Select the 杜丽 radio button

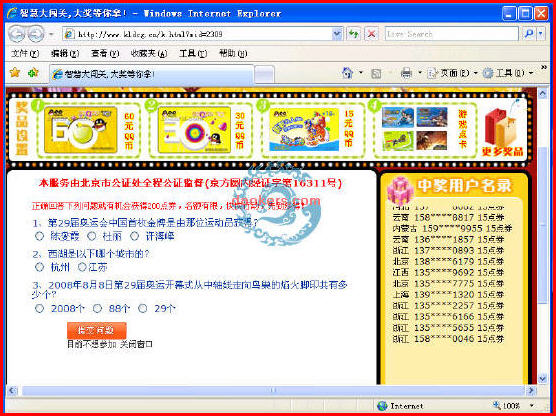(92, 236)
